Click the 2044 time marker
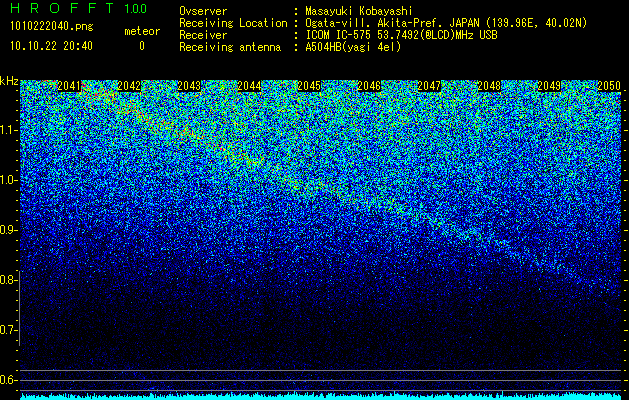This screenshot has height=400, width=629. 249,86
